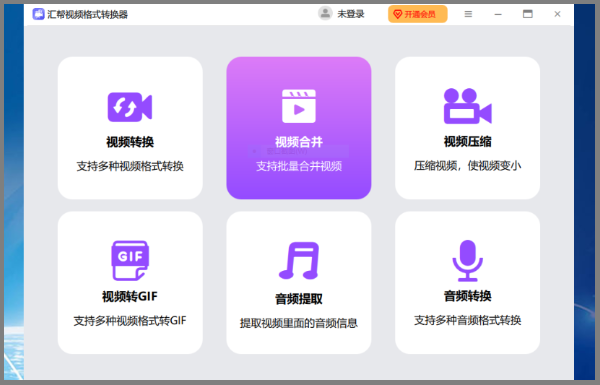Maximize the application window
Viewport: 600px width, 385px height.
528,14
